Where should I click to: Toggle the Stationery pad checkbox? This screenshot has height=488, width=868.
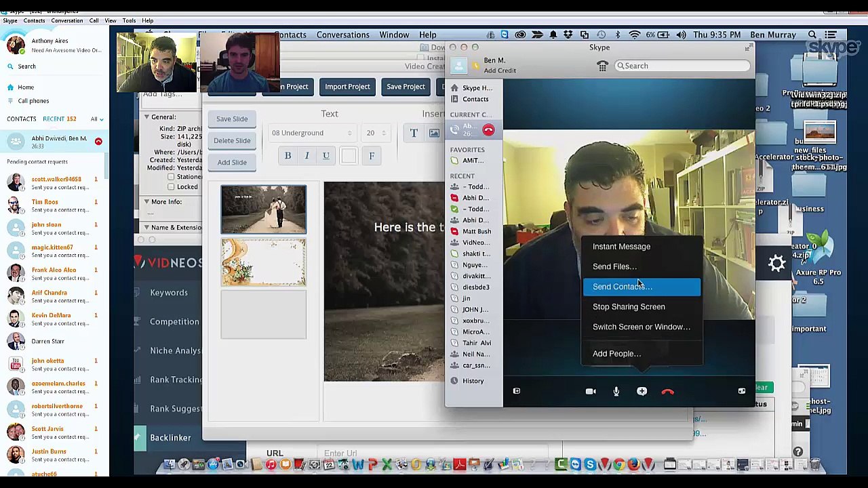(x=171, y=177)
